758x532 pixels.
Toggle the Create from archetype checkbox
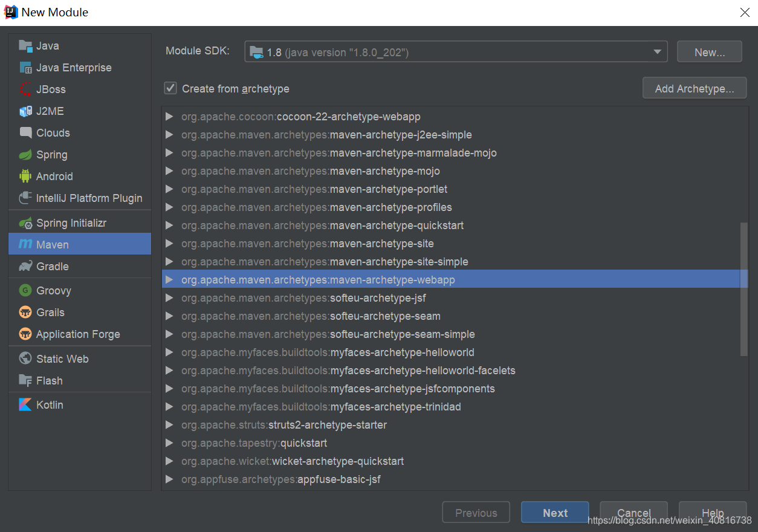170,89
